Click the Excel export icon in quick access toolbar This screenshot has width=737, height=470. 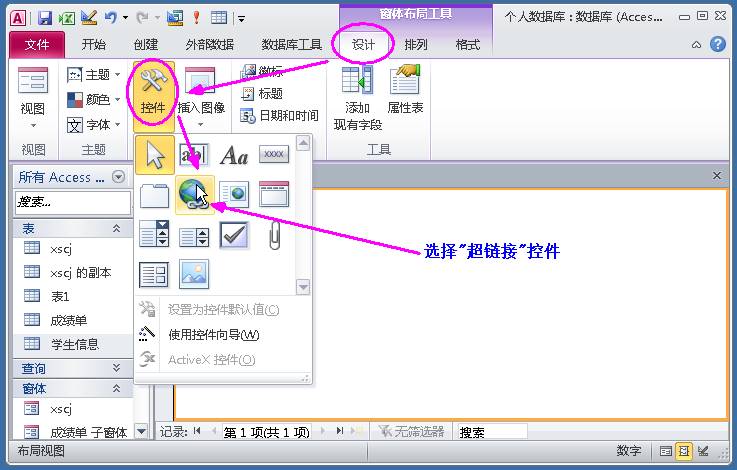67,18
